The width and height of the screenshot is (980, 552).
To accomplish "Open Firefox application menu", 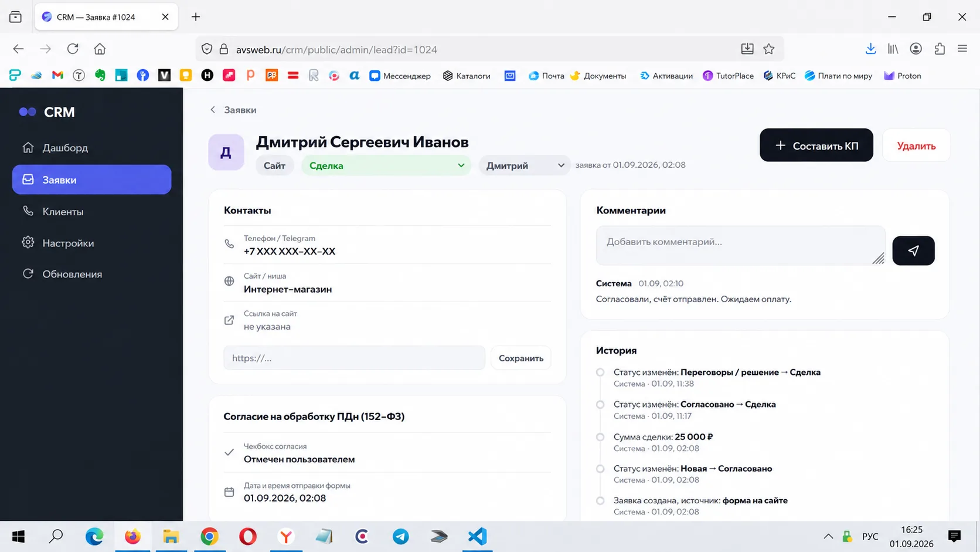I will (x=962, y=49).
